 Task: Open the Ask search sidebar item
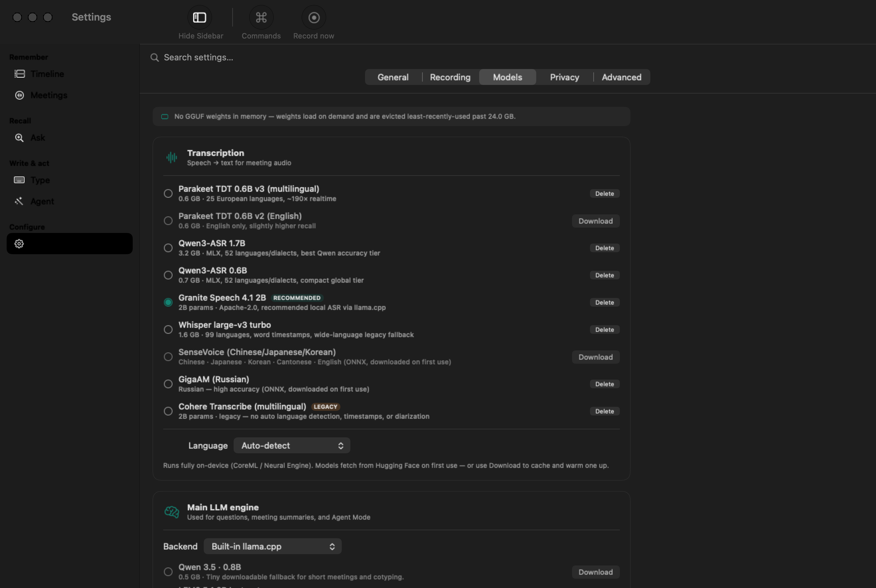click(70, 138)
